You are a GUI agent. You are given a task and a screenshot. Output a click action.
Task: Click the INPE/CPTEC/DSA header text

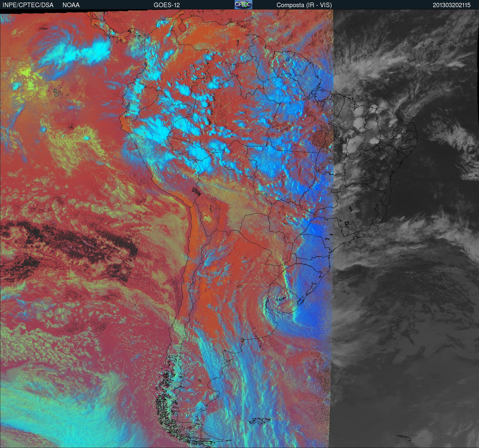[x=28, y=5]
